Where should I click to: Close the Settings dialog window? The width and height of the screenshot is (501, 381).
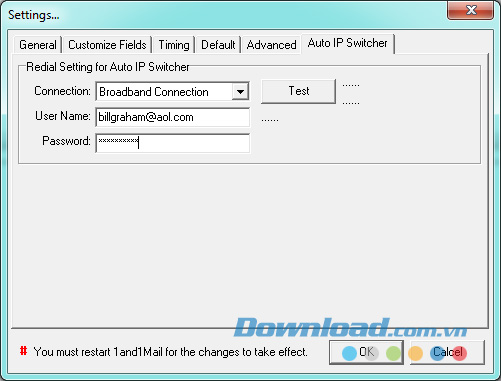click(x=470, y=10)
